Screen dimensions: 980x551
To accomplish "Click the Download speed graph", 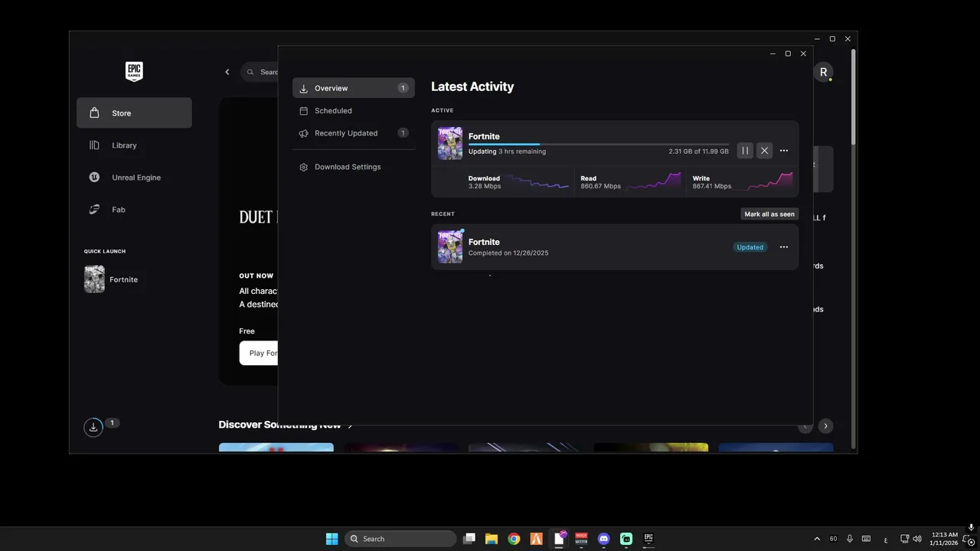I will tap(537, 182).
